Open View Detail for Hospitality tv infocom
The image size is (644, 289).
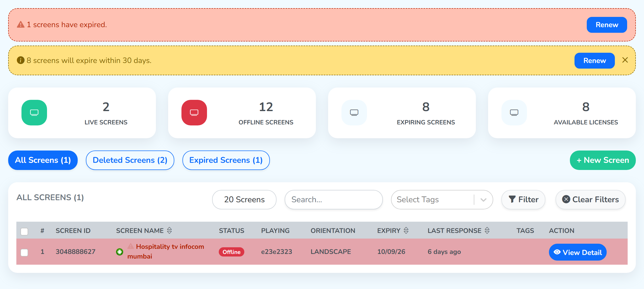click(578, 252)
